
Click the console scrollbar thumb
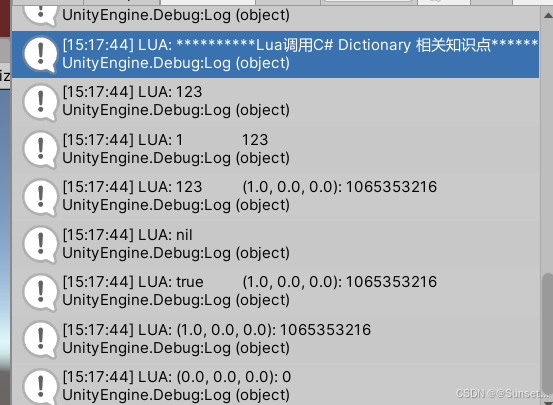click(547, 333)
